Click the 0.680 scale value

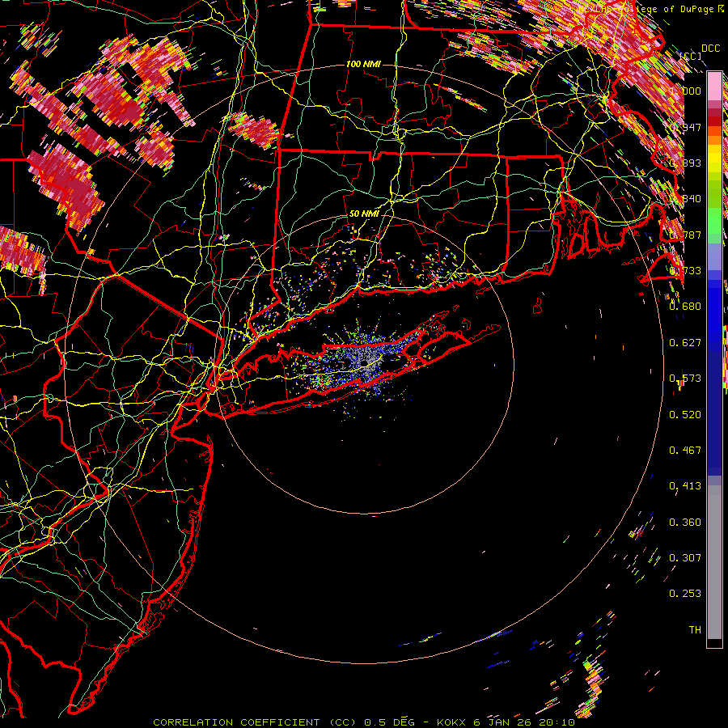pyautogui.click(x=685, y=307)
